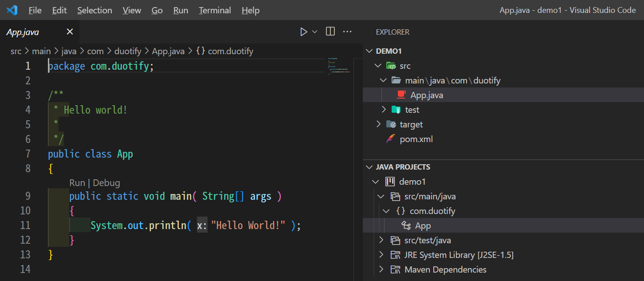This screenshot has width=644, height=281.
Task: Click the teal test folder icon
Action: 396,110
